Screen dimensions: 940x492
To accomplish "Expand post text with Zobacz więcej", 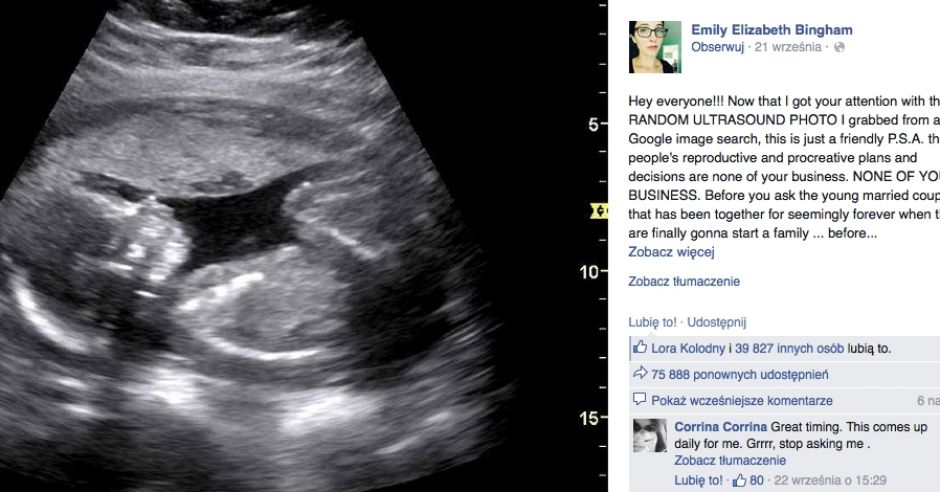I will click(671, 252).
